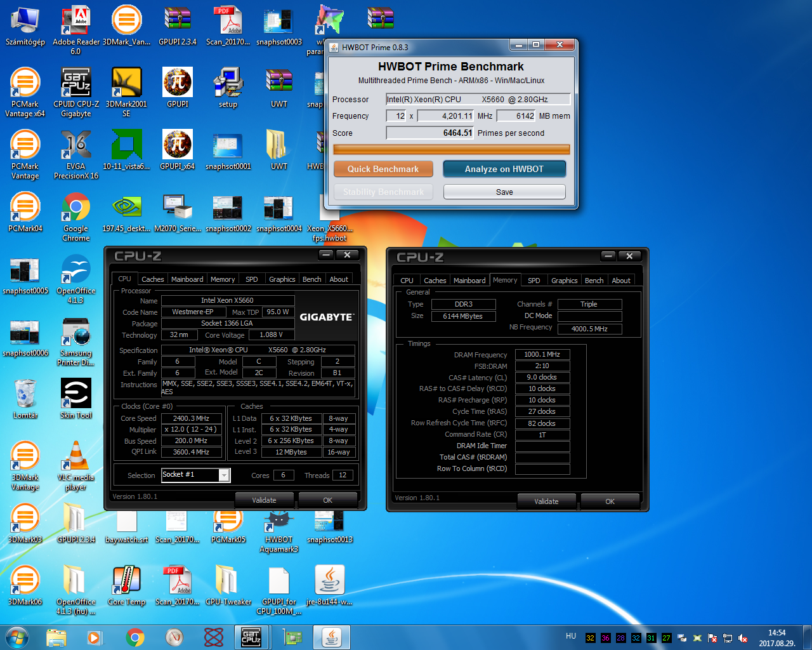812x650 pixels.
Task: Open VLC media player shortcut
Action: tap(75, 465)
